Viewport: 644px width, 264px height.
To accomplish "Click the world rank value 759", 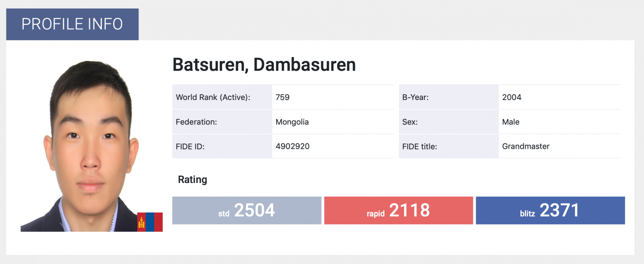I will pos(283,97).
